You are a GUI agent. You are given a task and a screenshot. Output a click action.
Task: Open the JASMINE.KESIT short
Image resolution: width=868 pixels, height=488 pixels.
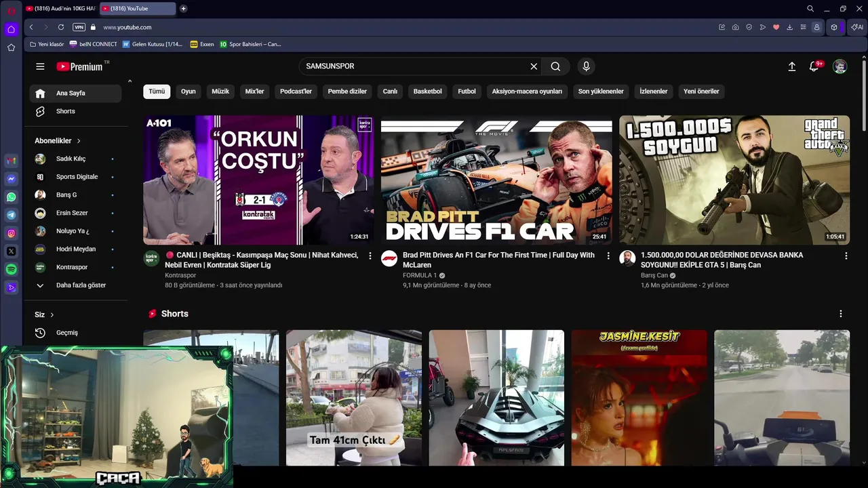pos(639,398)
